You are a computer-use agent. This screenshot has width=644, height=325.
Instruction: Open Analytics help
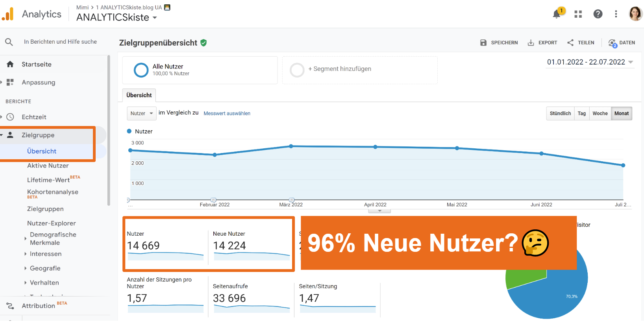(598, 14)
